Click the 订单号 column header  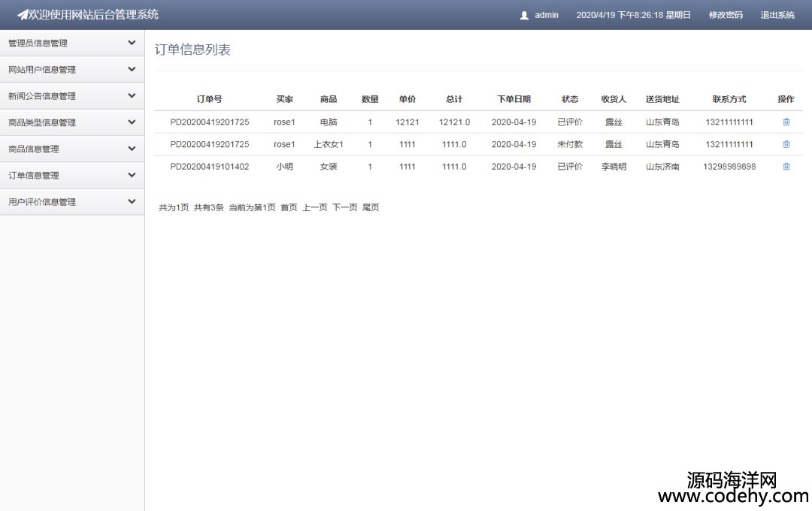[x=209, y=99]
